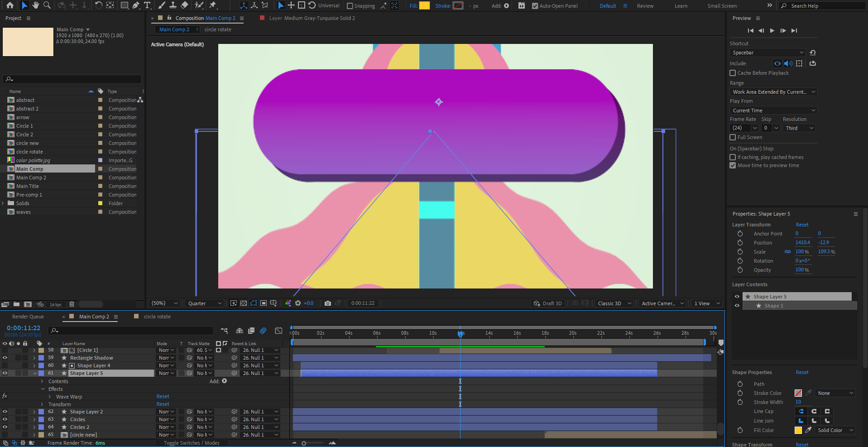Check the Full Screen option
Screen dimensions: 868x447
pyautogui.click(x=733, y=137)
